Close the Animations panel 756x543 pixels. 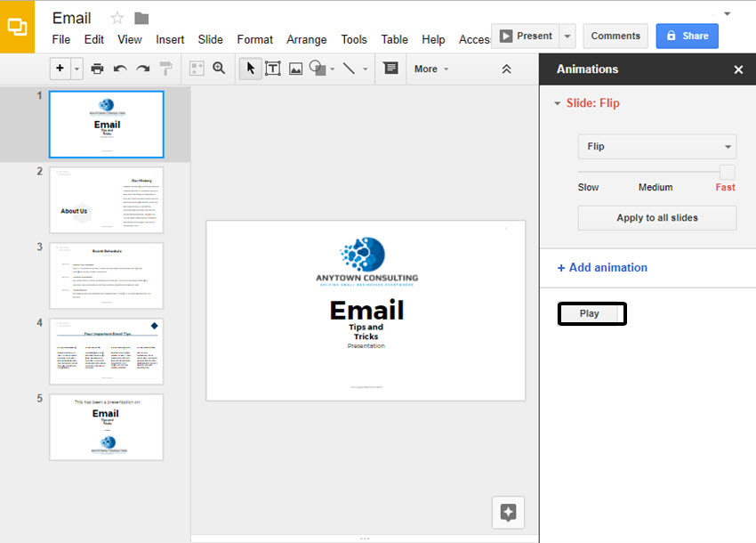click(x=738, y=69)
